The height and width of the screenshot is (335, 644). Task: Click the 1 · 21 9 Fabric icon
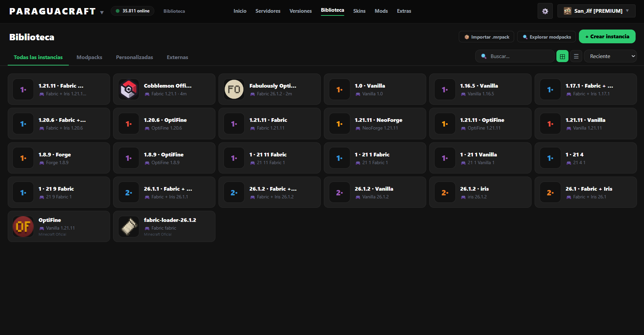click(x=23, y=192)
